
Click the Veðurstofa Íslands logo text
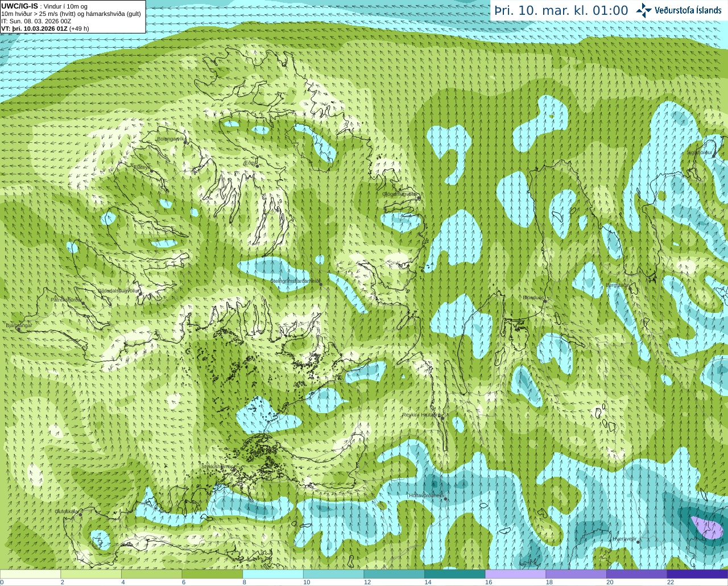coord(688,10)
